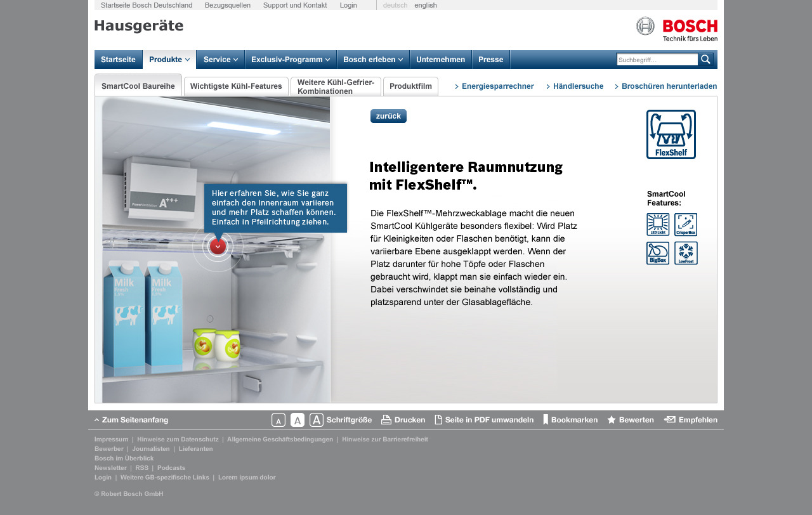Select the LowFrost feature icon
This screenshot has height=515, width=812.
click(686, 252)
